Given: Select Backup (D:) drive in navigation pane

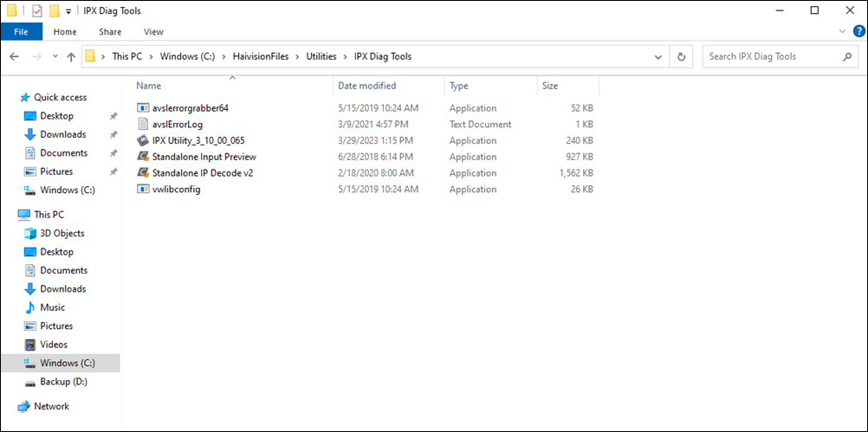Looking at the screenshot, I should [x=63, y=382].
